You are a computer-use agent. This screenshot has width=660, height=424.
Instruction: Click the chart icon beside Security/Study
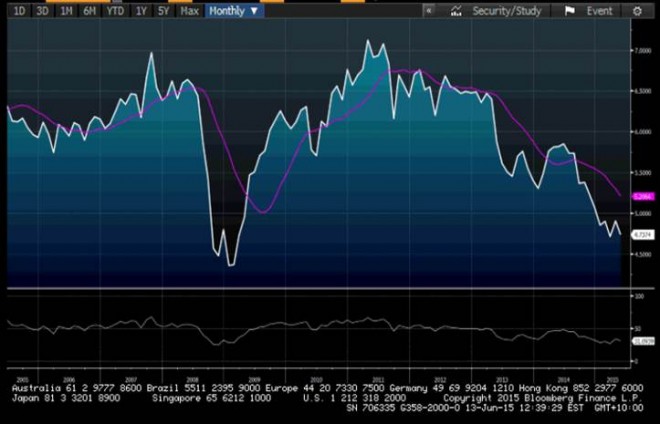(455, 11)
